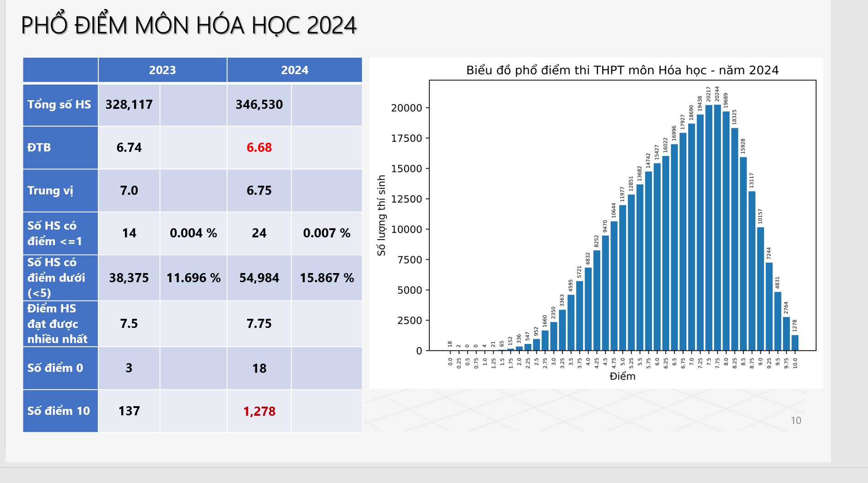Click the y-axis label 'Số lượng thí sinh'
The height and width of the screenshot is (483, 868).
[382, 215]
